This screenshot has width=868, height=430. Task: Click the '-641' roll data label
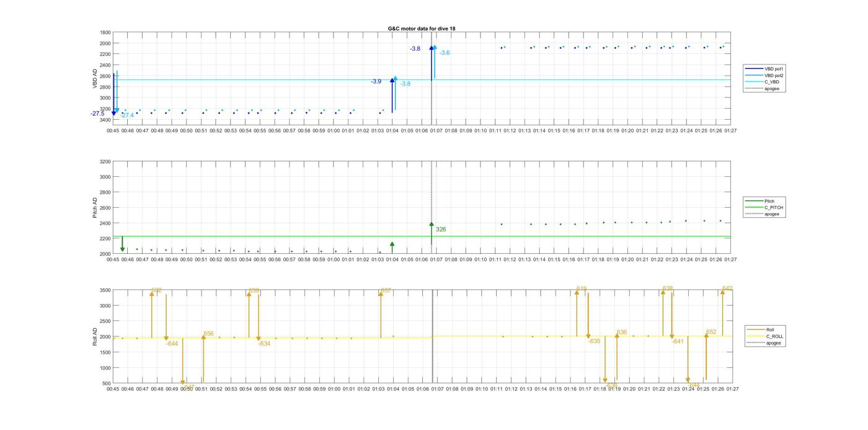(678, 341)
